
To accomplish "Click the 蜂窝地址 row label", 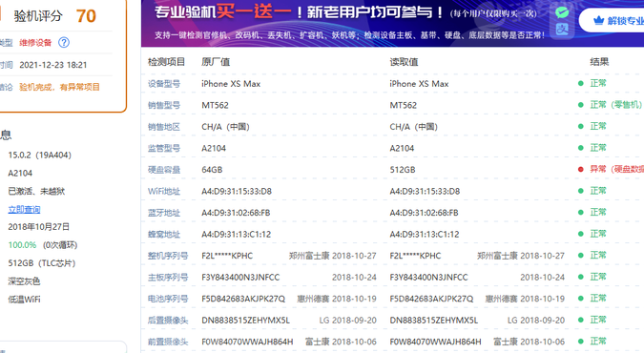I will pos(164,235).
